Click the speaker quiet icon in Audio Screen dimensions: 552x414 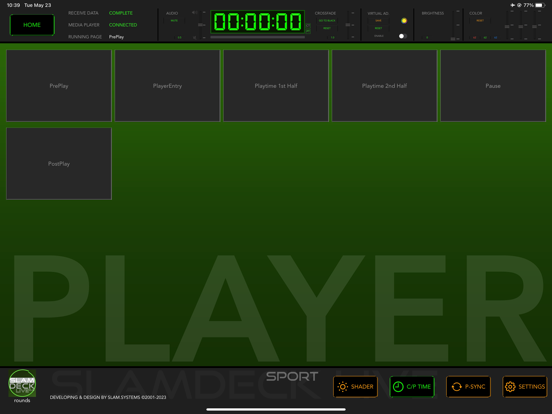click(x=195, y=38)
